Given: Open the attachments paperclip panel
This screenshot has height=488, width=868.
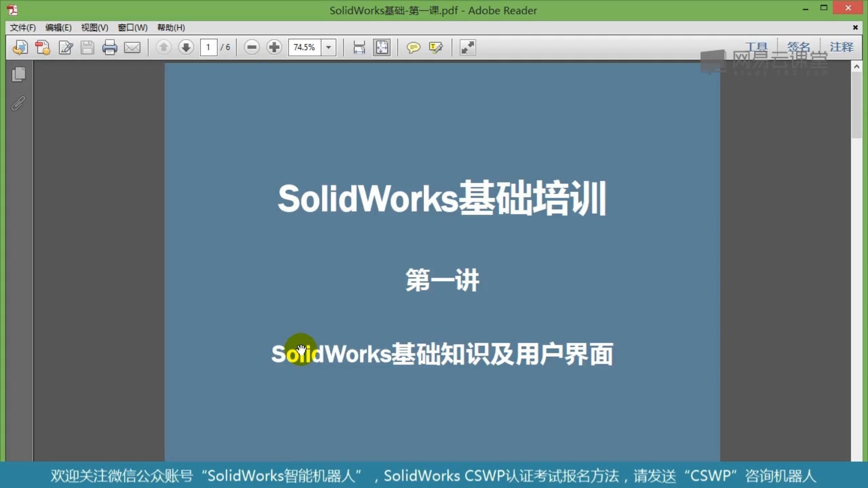Looking at the screenshot, I should point(19,103).
